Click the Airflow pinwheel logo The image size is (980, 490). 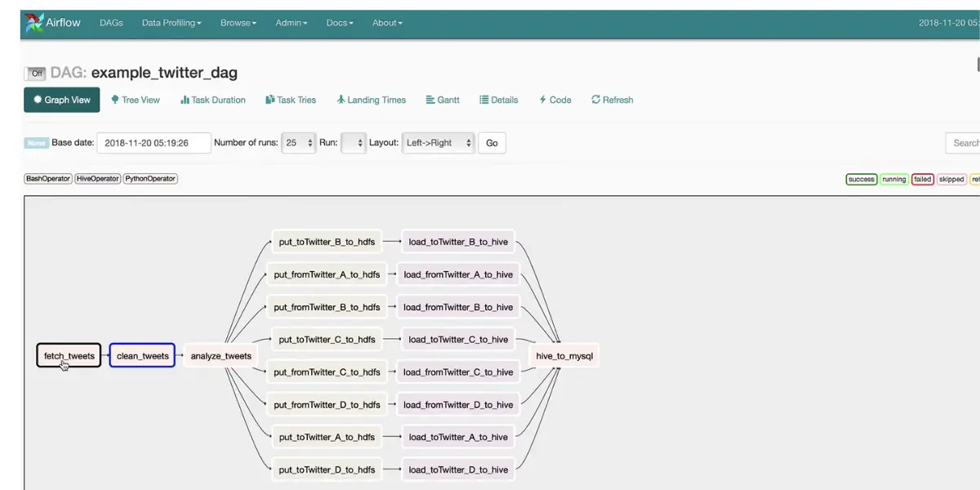point(34,23)
